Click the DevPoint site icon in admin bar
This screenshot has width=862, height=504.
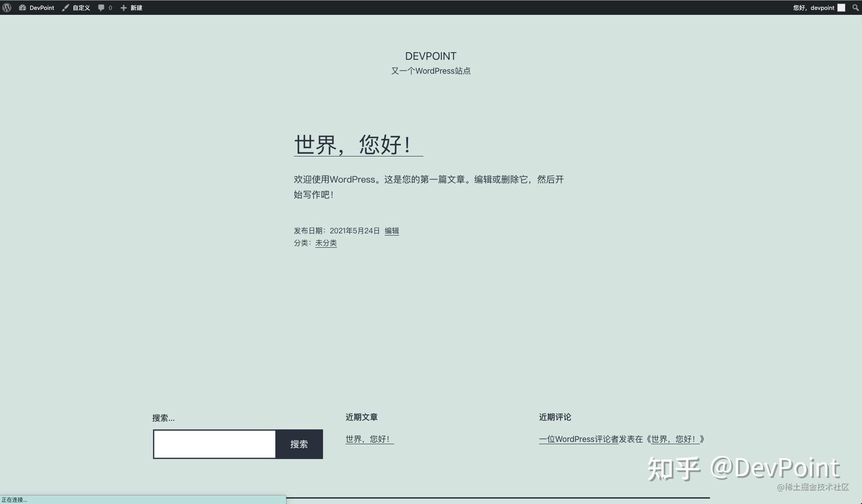point(22,8)
